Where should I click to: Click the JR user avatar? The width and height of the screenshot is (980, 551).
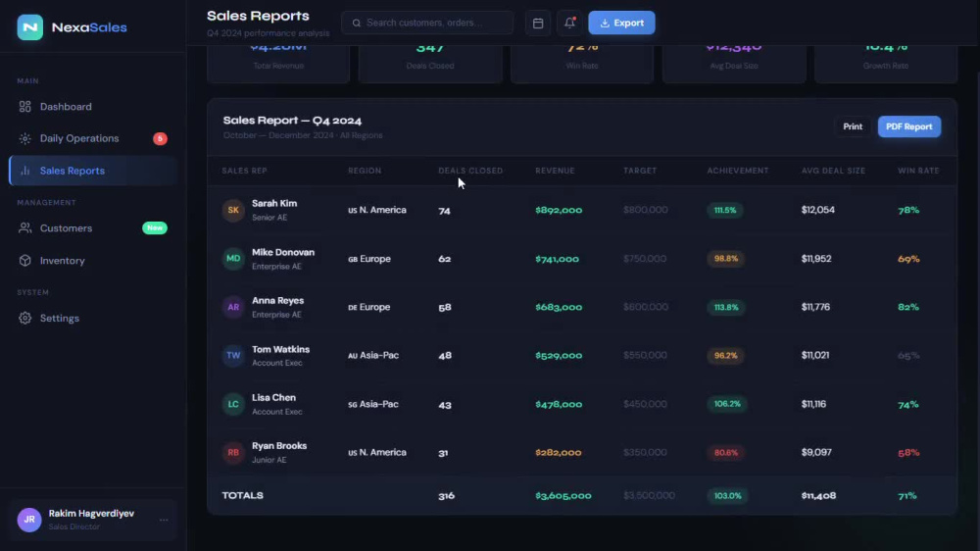pos(29,520)
